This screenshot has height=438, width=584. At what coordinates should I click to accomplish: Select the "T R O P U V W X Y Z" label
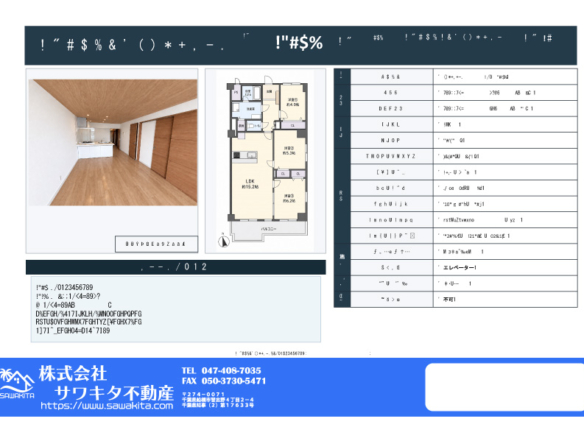click(390, 156)
